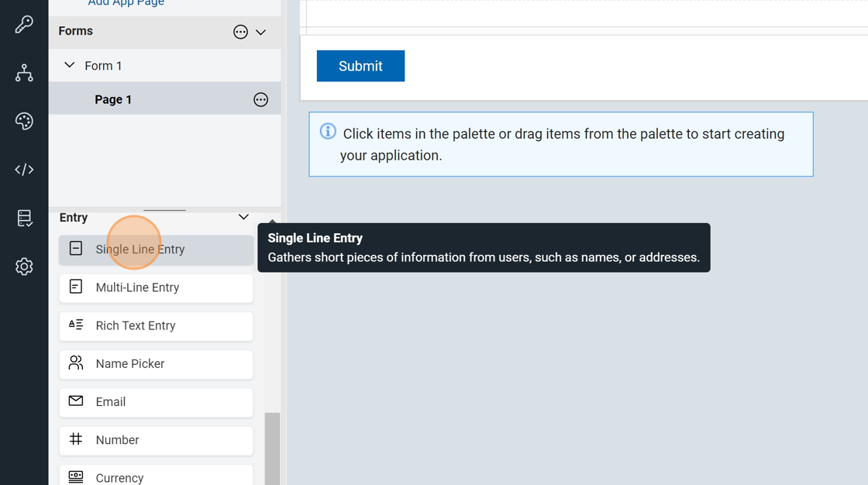
Task: Add an Email entry item
Action: pyautogui.click(x=156, y=401)
